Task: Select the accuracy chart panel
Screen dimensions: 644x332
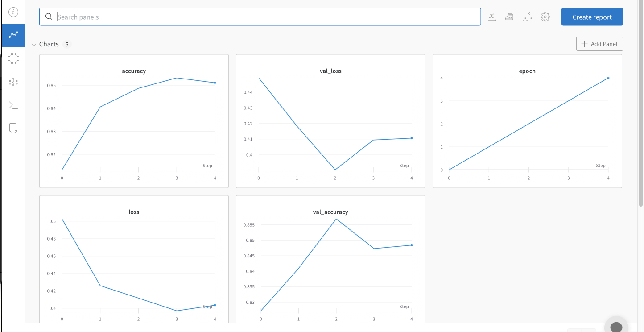Action: click(134, 121)
